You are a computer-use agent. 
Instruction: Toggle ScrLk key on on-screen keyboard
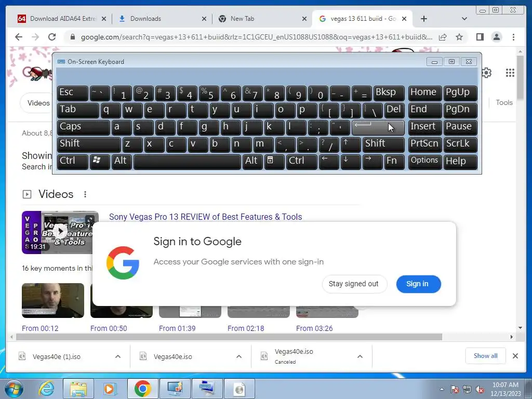pyautogui.click(x=460, y=144)
